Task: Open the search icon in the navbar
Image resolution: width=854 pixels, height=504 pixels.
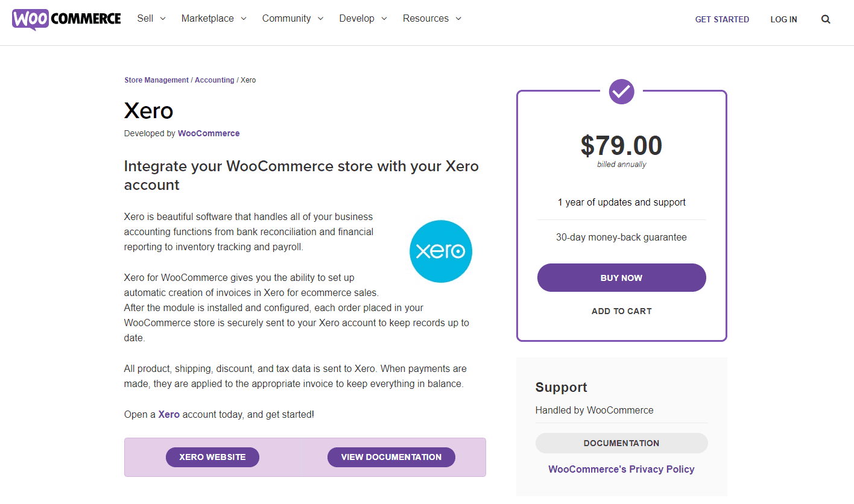Action: click(825, 19)
